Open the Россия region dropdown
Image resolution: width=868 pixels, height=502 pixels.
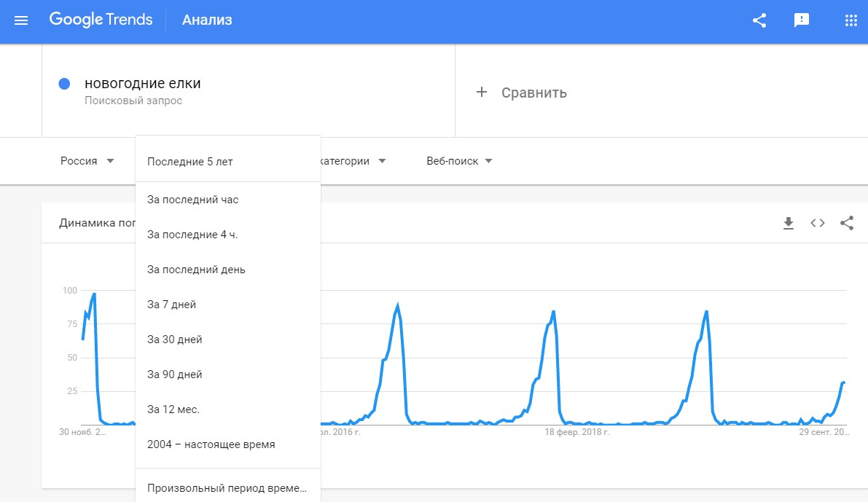point(87,161)
